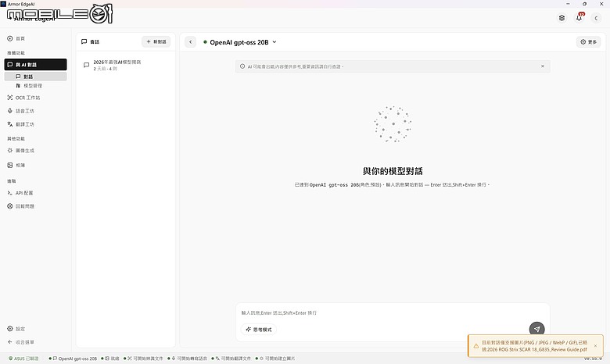Open the 更多 button in the chat header
The width and height of the screenshot is (610, 364).
click(588, 42)
